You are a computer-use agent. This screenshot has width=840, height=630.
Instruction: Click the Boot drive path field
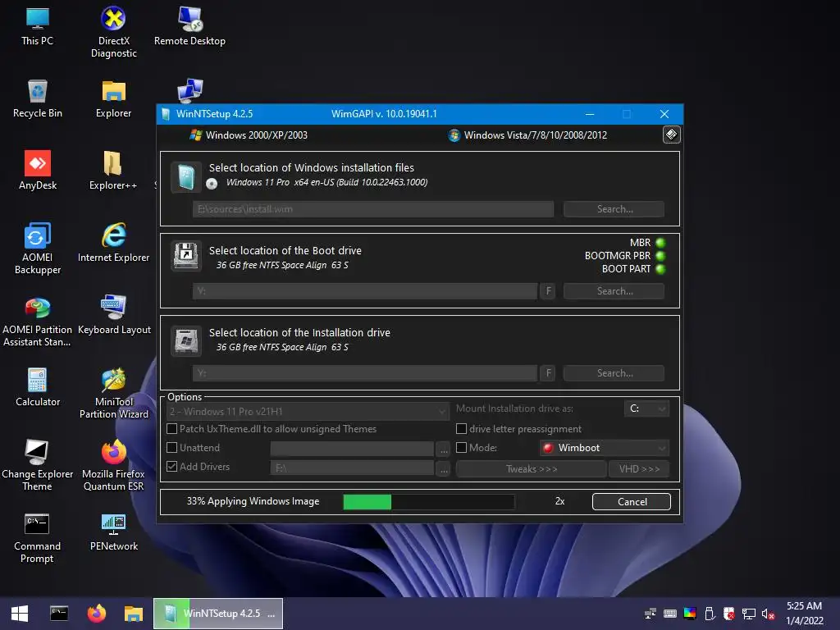point(365,291)
